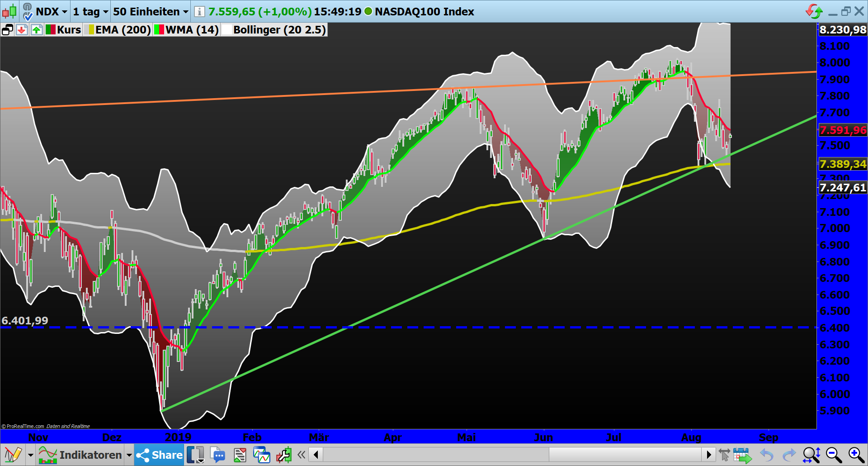
Task: Click the order list document icon
Action: pyautogui.click(x=240, y=455)
